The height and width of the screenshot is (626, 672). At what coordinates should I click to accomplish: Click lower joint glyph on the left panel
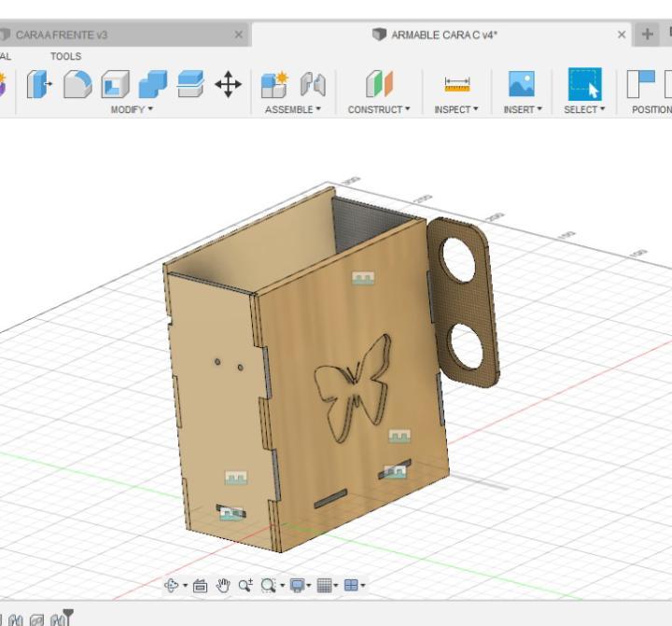(x=231, y=513)
